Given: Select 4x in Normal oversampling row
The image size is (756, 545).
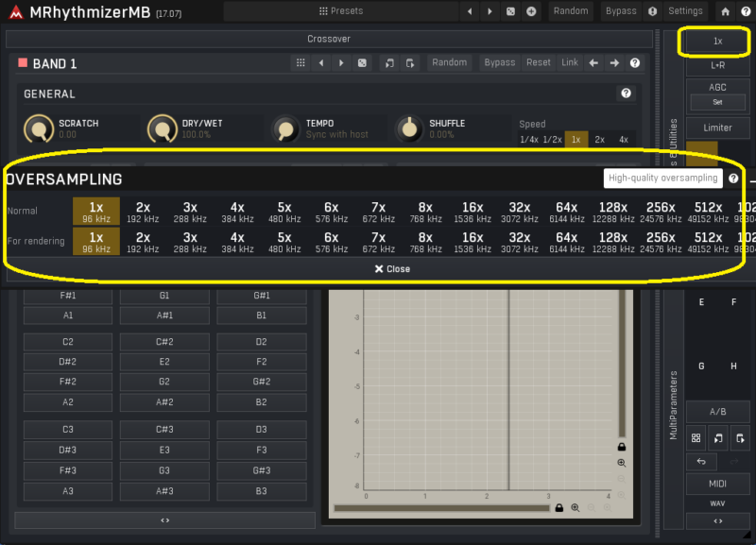Looking at the screenshot, I should tap(237, 212).
